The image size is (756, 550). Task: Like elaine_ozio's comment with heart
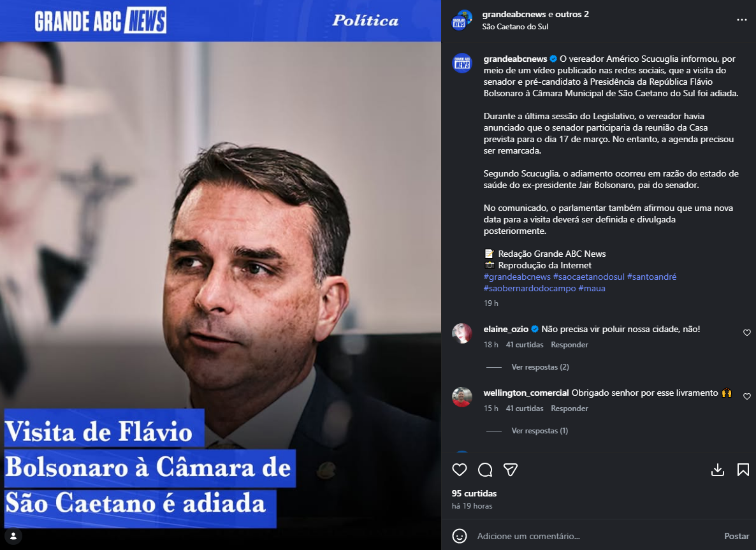pos(747,333)
